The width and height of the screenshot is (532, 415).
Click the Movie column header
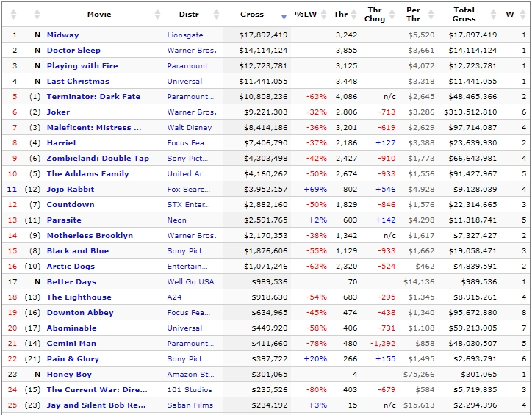pos(99,14)
